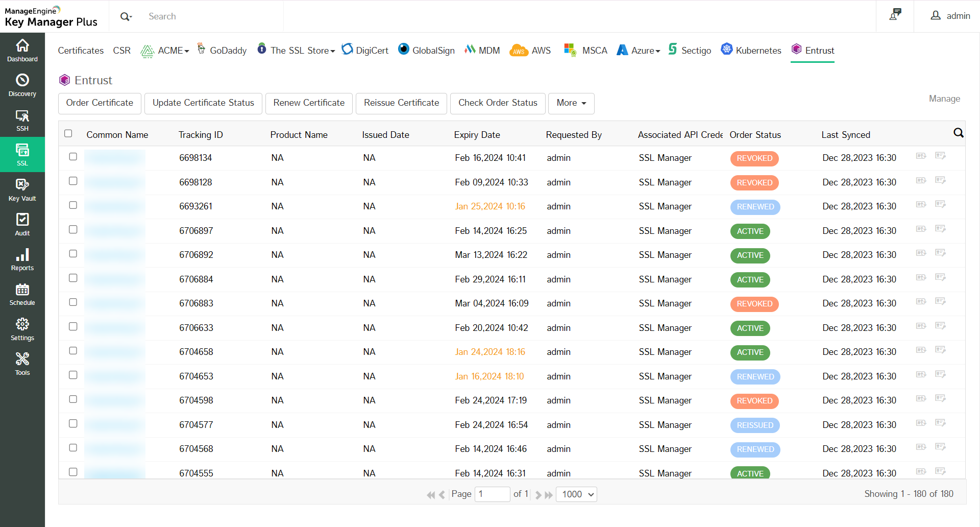Select the SSL sidebar icon

22,155
